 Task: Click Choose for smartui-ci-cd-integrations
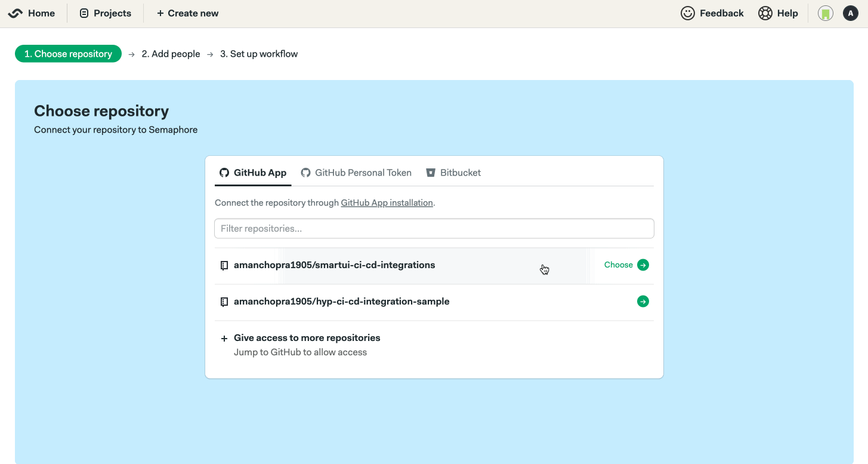[x=618, y=265]
